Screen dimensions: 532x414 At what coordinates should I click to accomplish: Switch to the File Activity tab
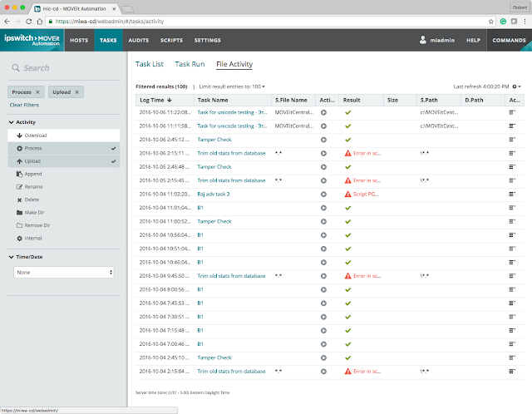click(234, 64)
